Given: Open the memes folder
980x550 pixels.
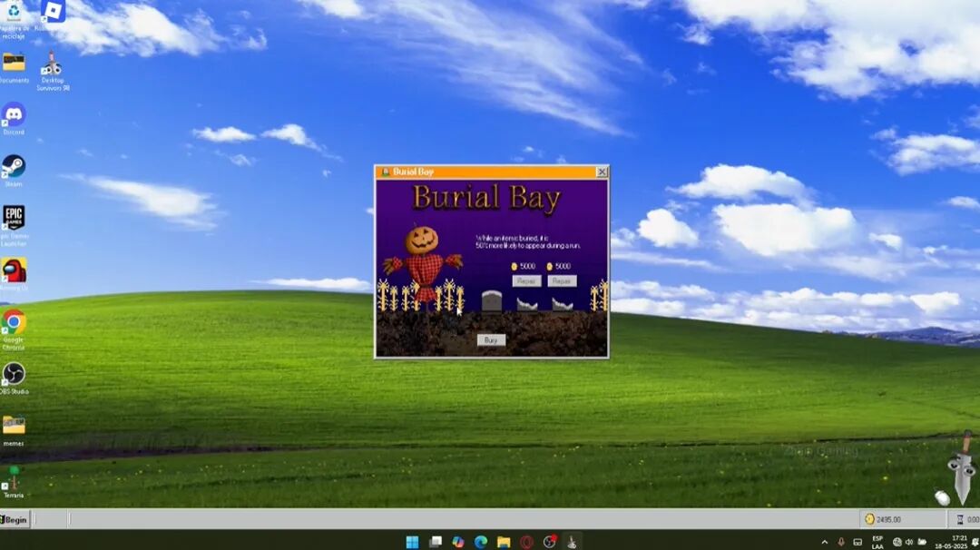Looking at the screenshot, I should click(x=14, y=430).
